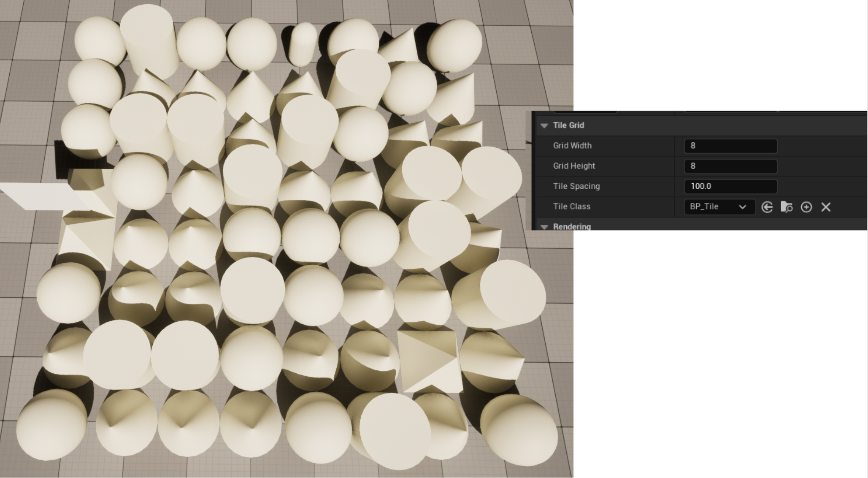Select the small capsule in the top row
This screenshot has height=478, width=868.
point(303,43)
